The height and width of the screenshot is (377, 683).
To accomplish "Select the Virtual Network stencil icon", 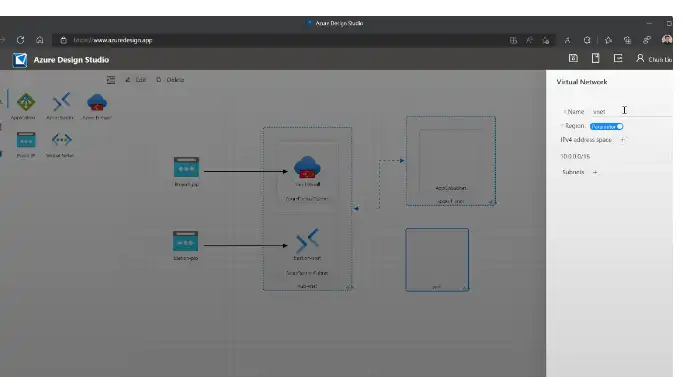I will point(61,140).
